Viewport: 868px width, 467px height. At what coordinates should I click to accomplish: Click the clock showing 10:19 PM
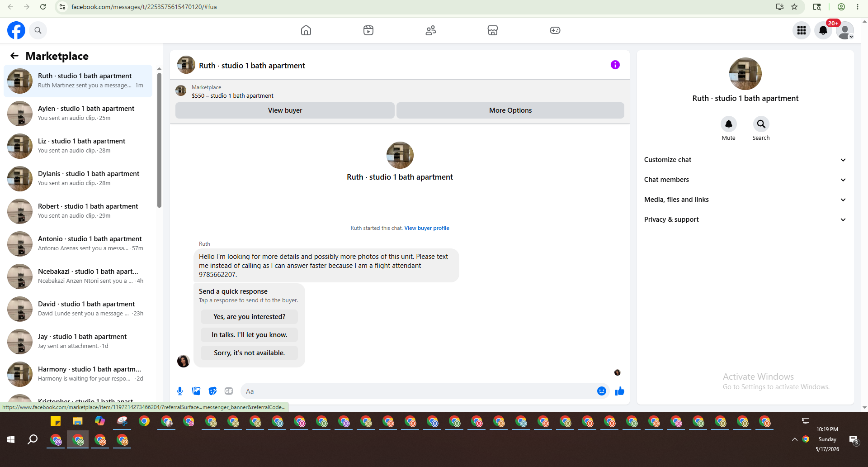pos(827,429)
